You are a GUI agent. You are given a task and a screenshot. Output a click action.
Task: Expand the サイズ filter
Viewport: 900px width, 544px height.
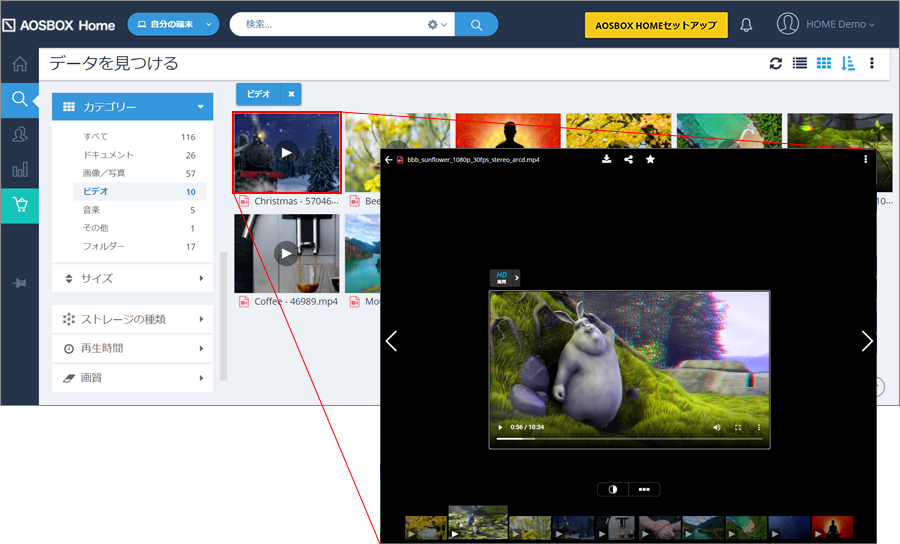coord(133,278)
